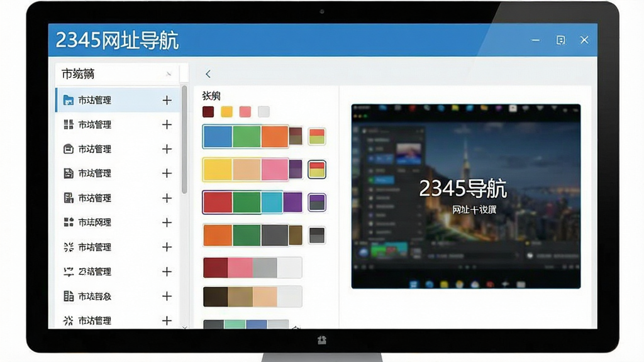Click the plus beside the grid-tiles icon row
Screen dimensions: 644x362
(167, 124)
